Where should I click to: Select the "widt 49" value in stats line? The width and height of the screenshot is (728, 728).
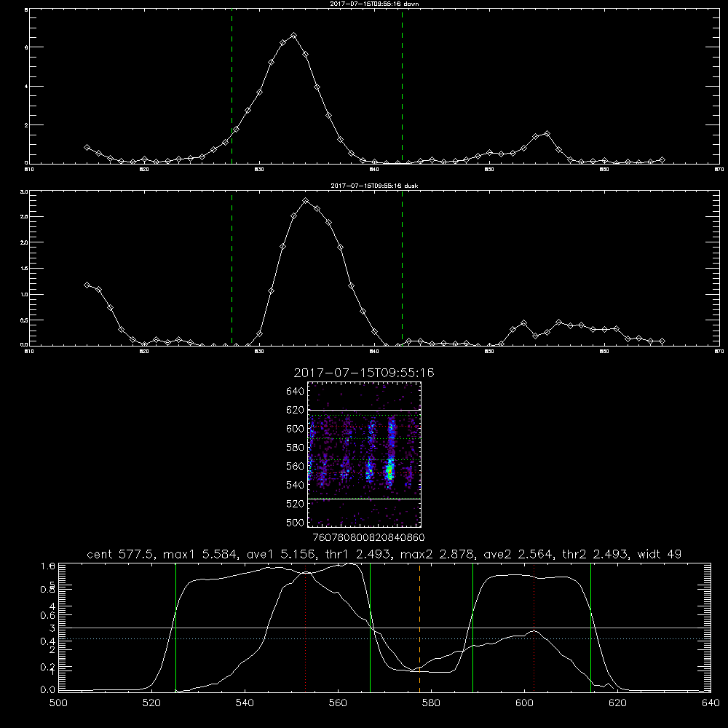[x=660, y=554]
